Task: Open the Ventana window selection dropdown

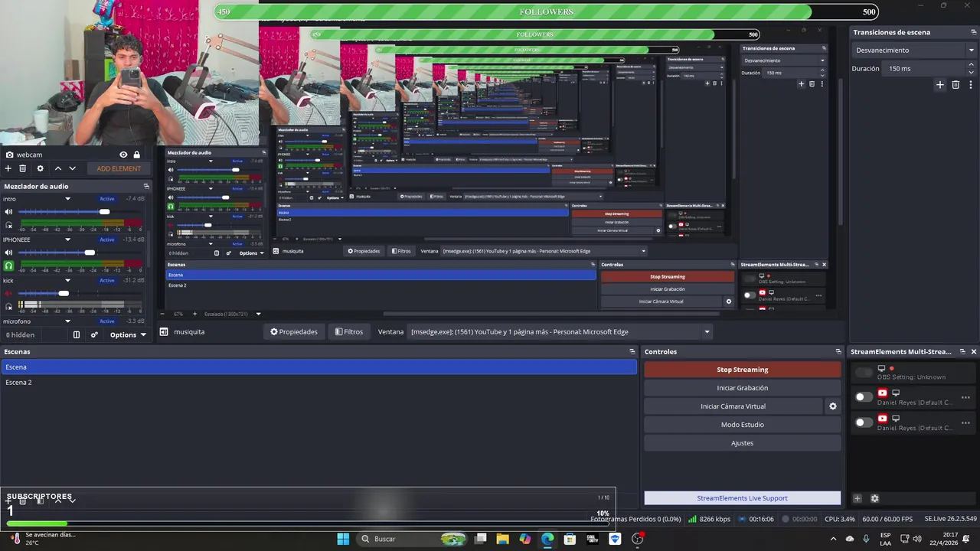Action: 560,332
